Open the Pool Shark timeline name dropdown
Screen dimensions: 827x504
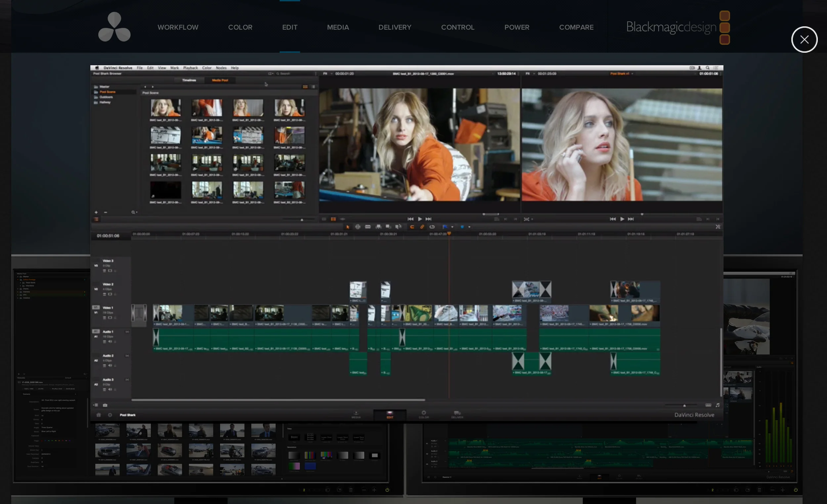point(632,74)
